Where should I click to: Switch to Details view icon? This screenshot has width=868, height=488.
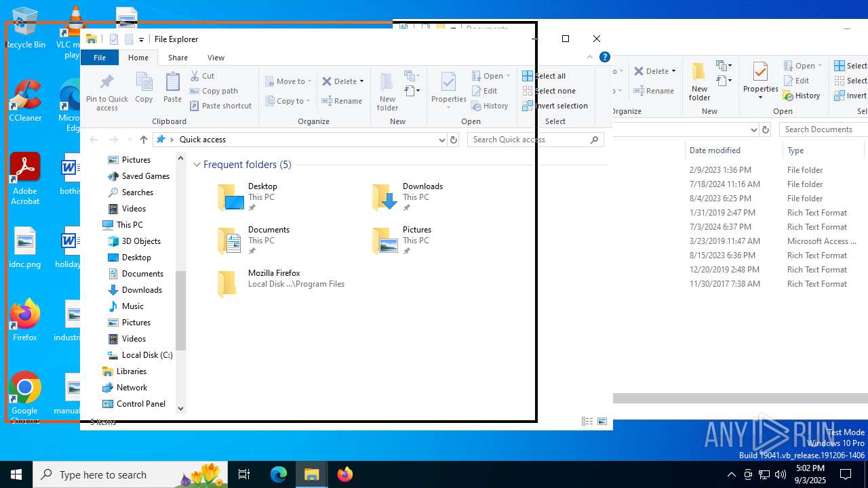pos(587,422)
